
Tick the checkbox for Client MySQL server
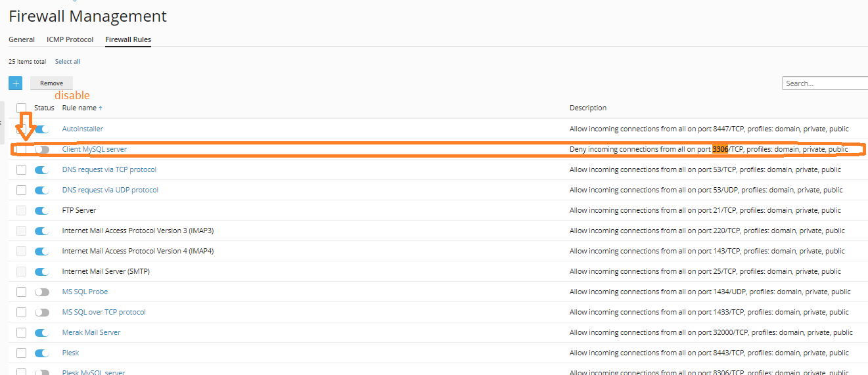coord(22,150)
